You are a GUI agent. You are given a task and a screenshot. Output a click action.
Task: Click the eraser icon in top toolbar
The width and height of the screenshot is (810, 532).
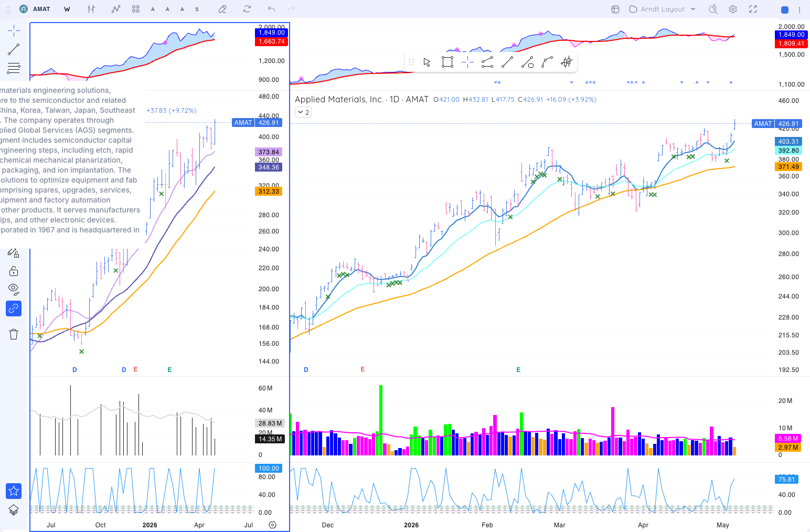tap(222, 9)
